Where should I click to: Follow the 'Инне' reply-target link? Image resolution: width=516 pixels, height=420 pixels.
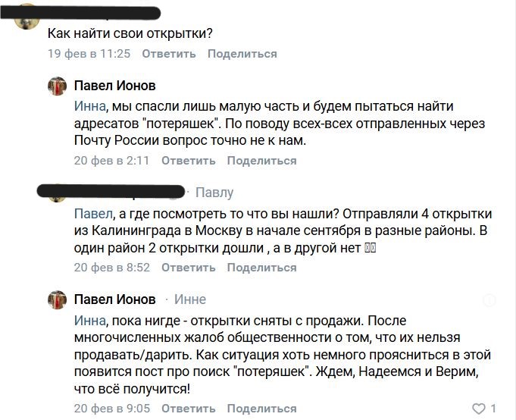point(189,299)
